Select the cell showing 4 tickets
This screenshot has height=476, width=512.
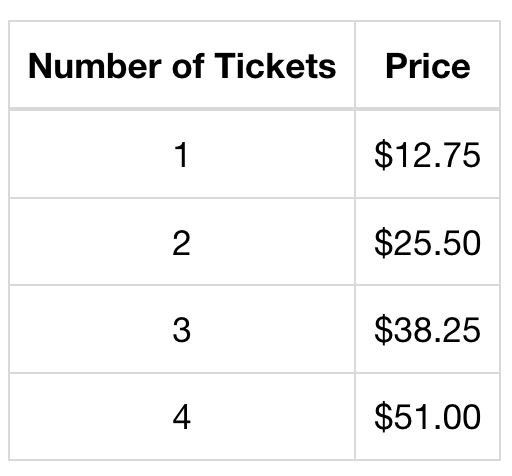coord(182,417)
